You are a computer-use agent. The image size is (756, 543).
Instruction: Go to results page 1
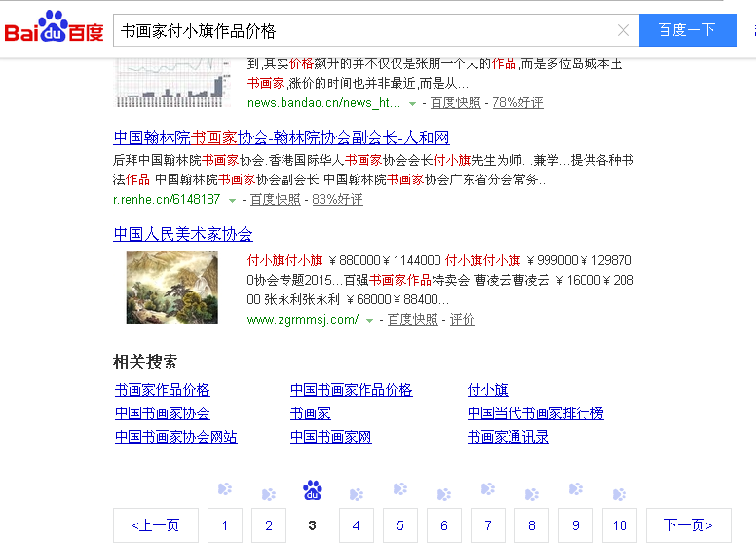click(225, 525)
